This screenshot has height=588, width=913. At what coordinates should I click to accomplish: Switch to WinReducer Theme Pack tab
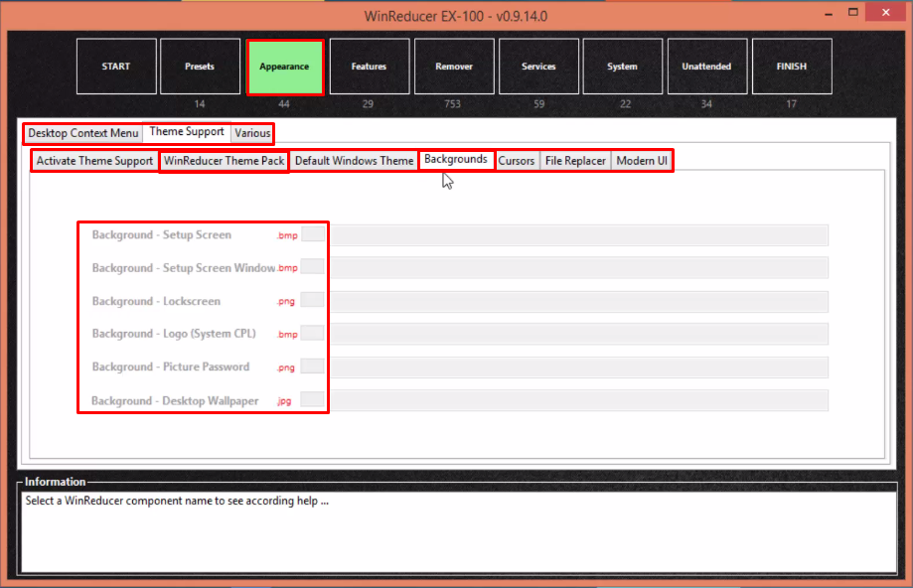click(x=225, y=161)
